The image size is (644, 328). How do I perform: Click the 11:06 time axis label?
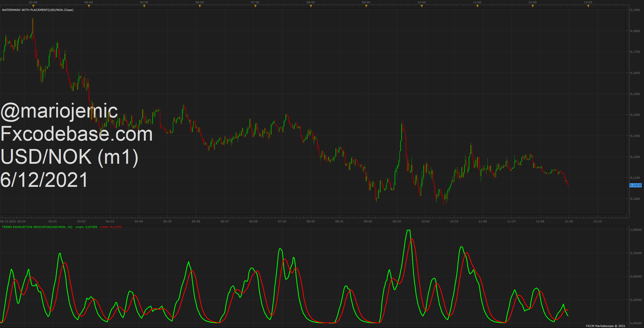click(x=483, y=221)
